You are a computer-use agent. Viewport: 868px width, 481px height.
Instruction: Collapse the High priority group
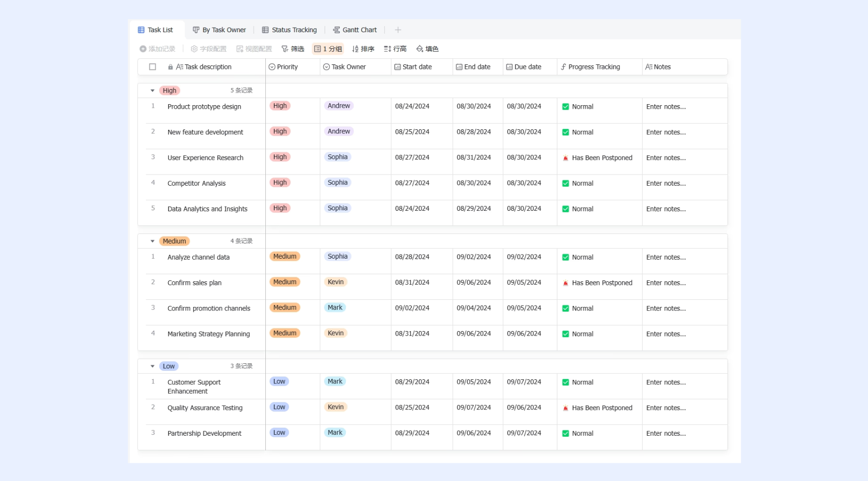point(152,91)
